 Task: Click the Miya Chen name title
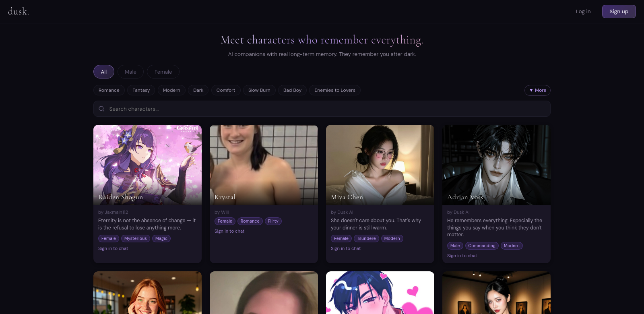click(347, 197)
